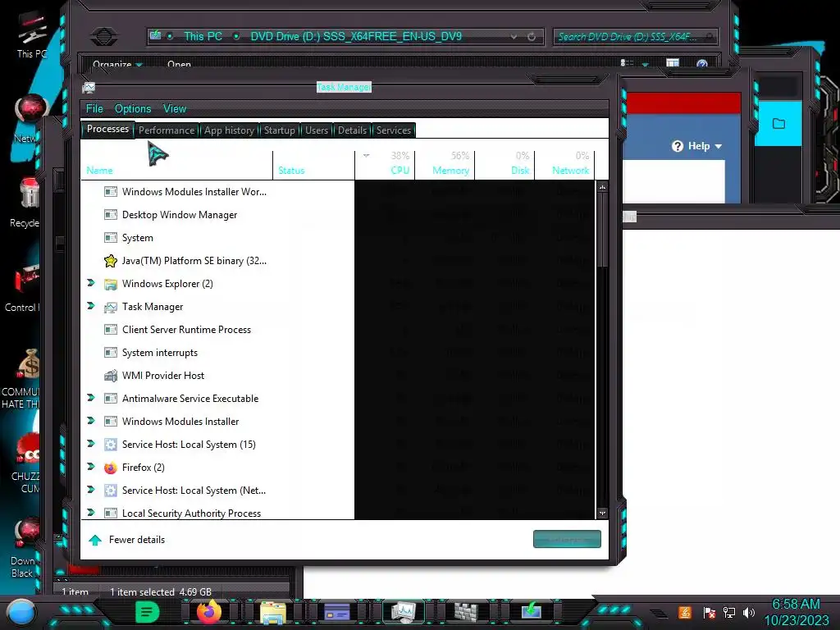Click the System process icon
Viewport: 840px width, 630px height.
click(111, 238)
